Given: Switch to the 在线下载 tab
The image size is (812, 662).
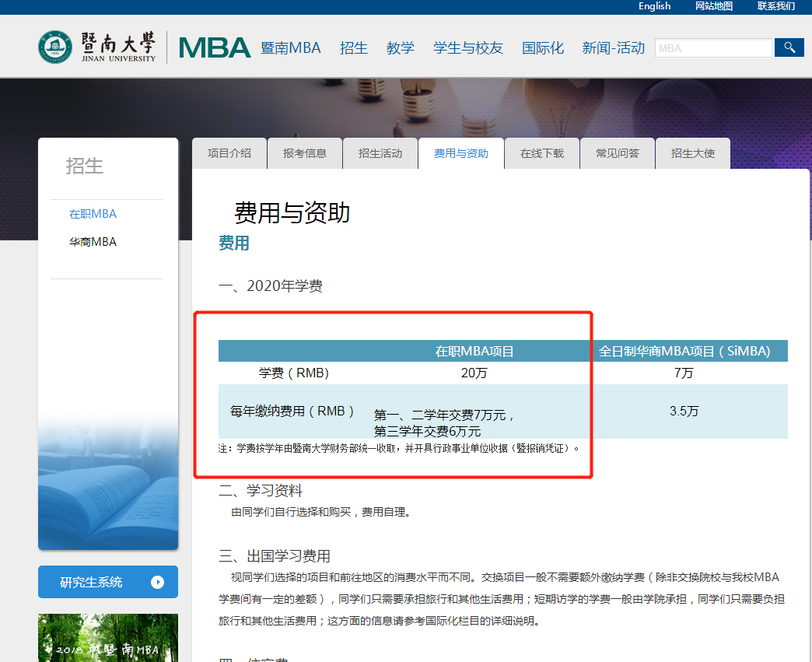Looking at the screenshot, I should point(542,153).
